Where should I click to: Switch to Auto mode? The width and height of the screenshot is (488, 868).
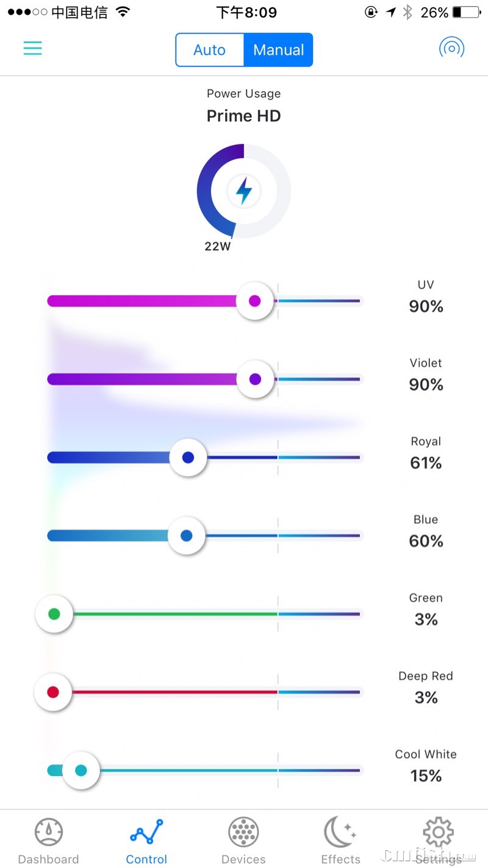click(209, 50)
